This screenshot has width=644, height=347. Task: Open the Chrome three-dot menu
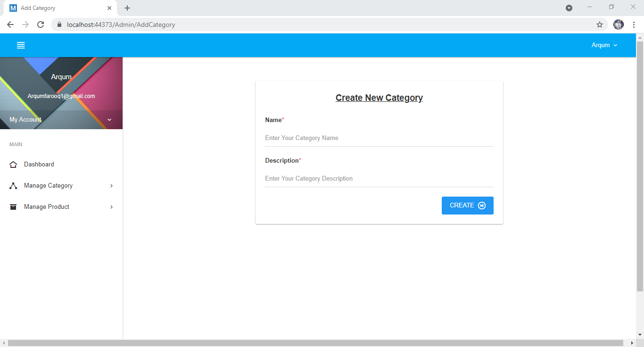(634, 25)
